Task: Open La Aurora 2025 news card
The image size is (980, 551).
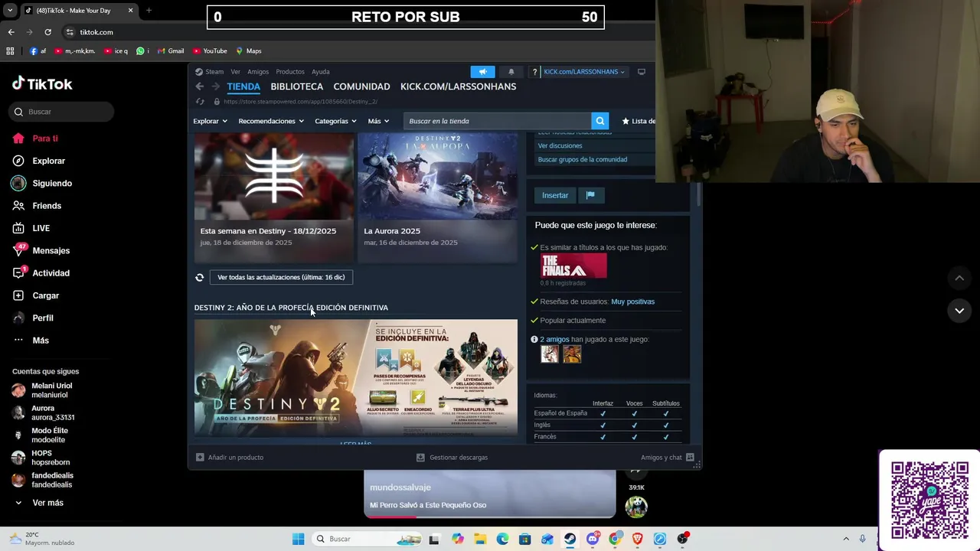Action: (437, 198)
